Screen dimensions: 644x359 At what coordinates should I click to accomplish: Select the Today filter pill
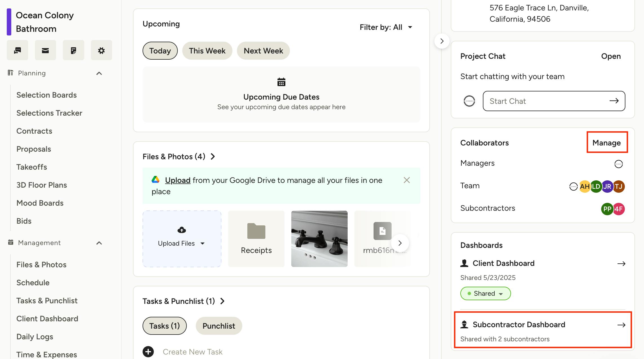pos(160,51)
